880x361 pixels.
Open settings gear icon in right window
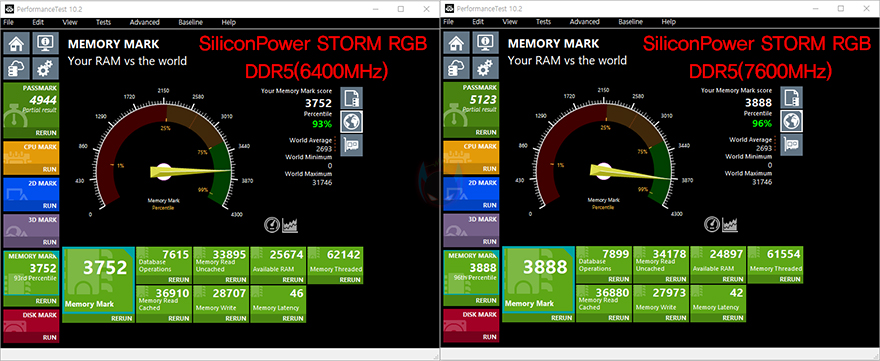[x=484, y=68]
